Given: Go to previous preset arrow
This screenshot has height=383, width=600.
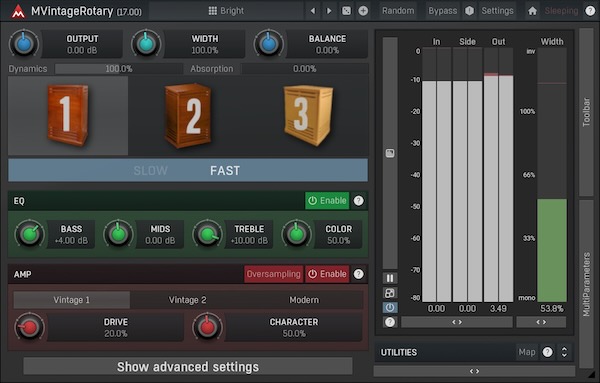Looking at the screenshot, I should point(313,11).
